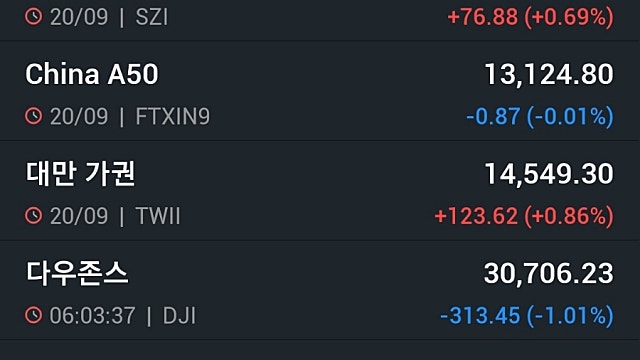Tap the -313.45 (-1.01%) change value
640x360 pixels.
pyautogui.click(x=527, y=316)
